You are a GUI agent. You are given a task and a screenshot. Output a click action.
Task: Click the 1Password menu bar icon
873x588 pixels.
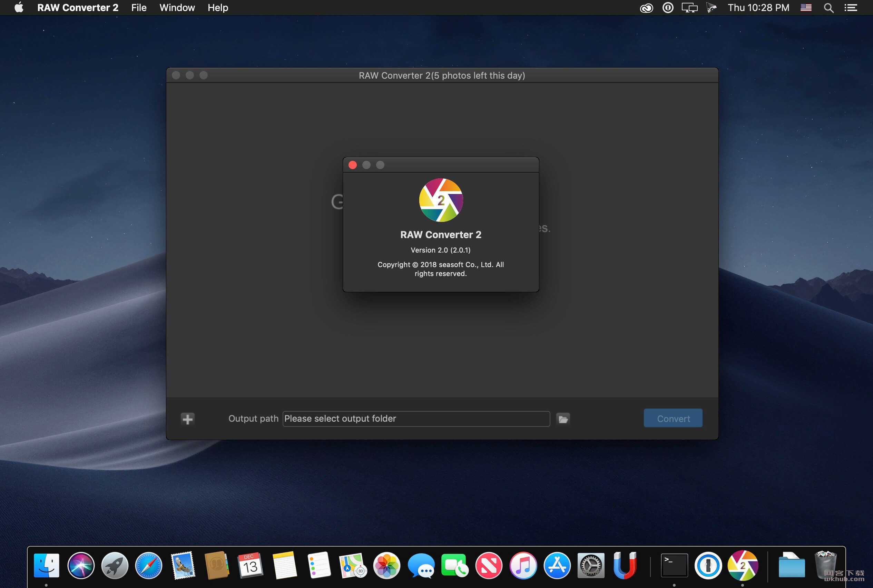(668, 8)
